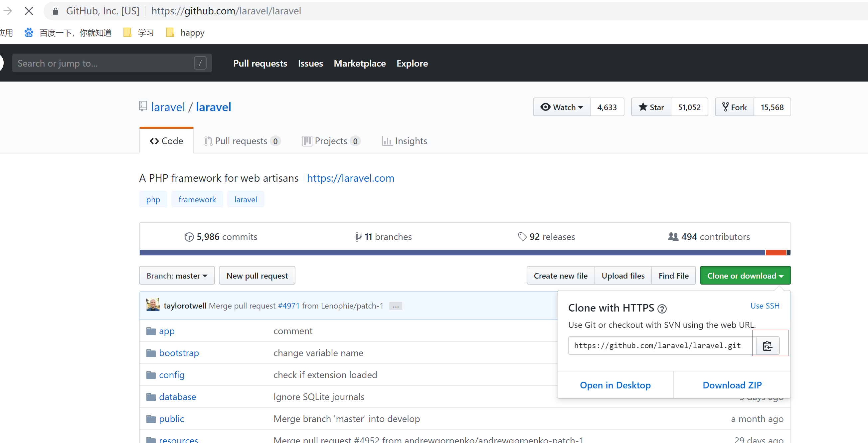The image size is (868, 443).
Task: View 5,986 commits
Action: click(221, 237)
